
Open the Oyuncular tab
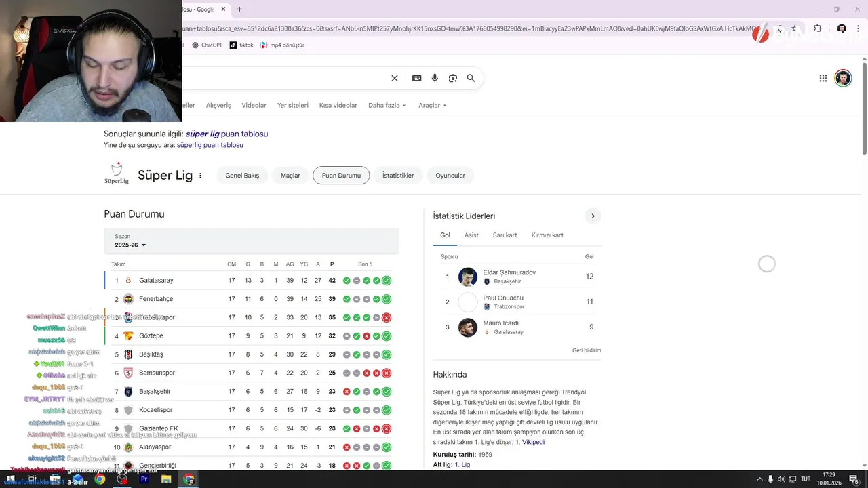point(450,176)
